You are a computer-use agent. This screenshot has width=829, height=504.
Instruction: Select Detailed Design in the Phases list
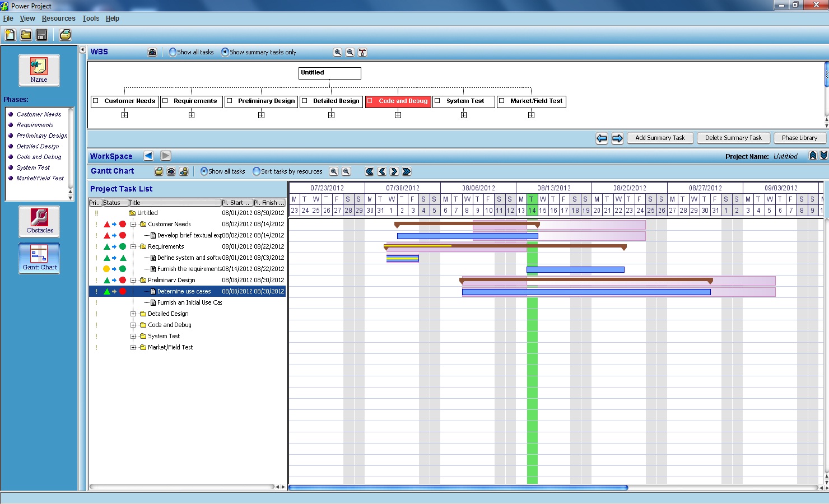click(38, 146)
